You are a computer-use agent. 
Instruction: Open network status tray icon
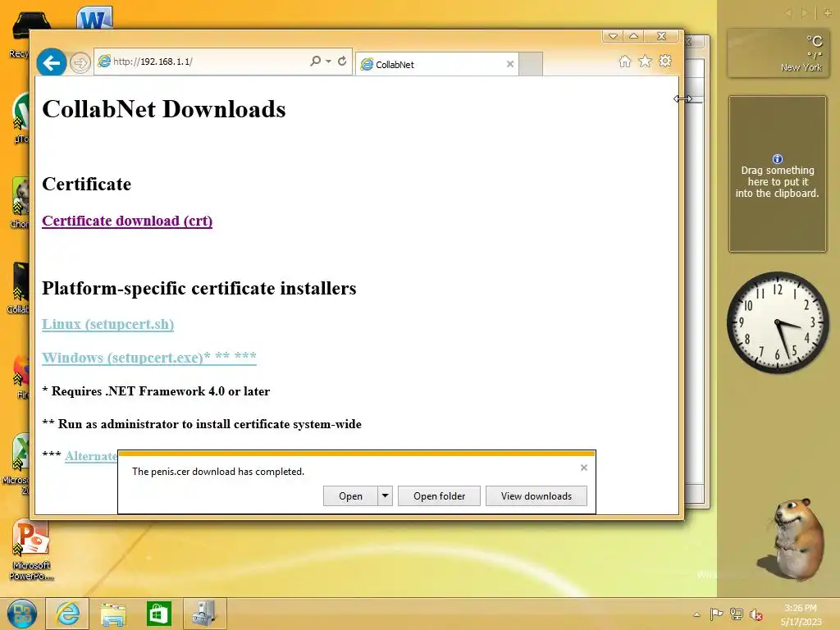[737, 614]
